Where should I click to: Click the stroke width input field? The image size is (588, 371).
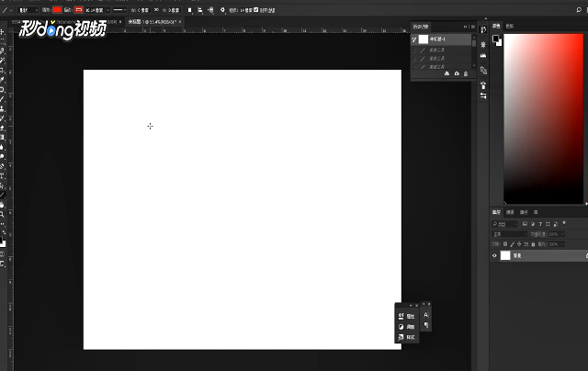(x=95, y=10)
